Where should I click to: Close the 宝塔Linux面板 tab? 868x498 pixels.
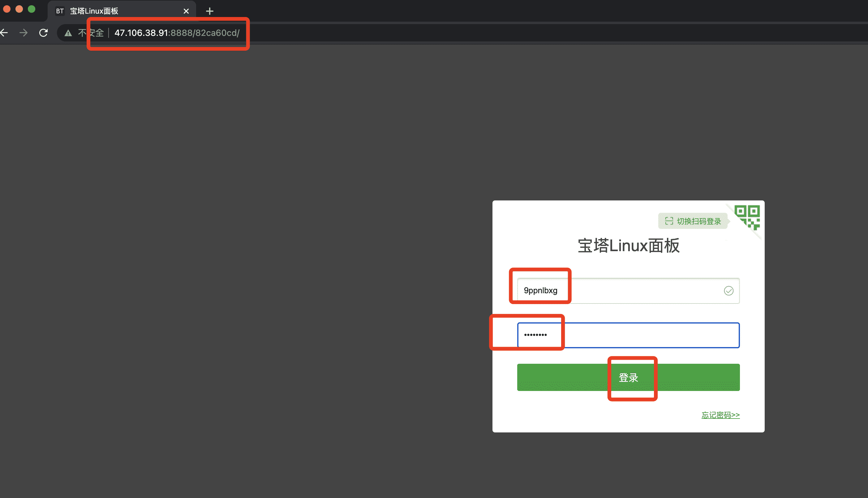tap(186, 11)
